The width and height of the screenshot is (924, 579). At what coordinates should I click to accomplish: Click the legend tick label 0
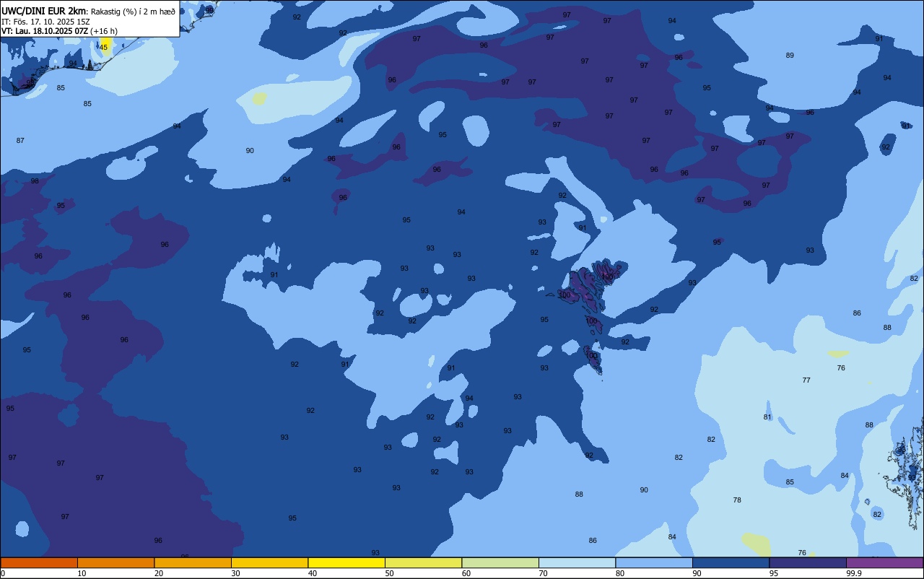point(3,573)
